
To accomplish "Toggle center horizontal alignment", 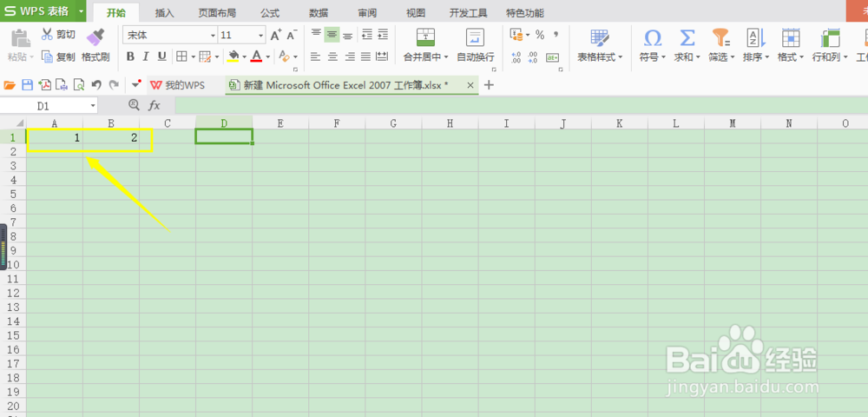I will point(332,56).
